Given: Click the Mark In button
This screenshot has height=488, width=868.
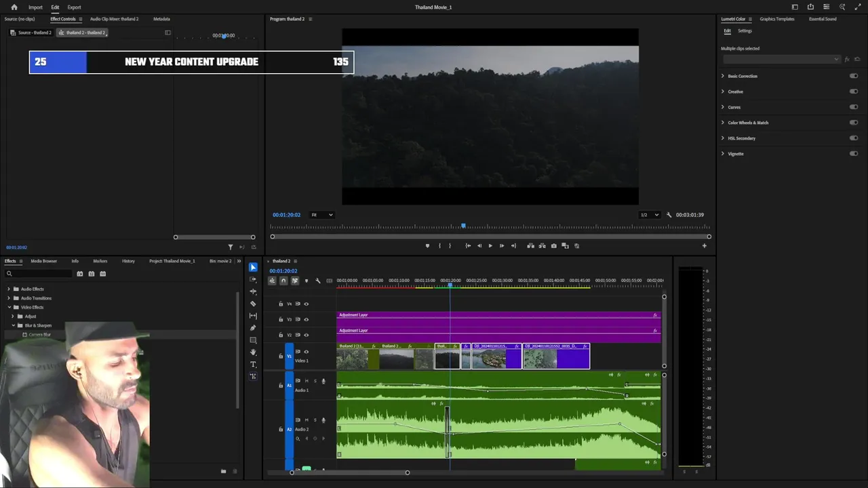Looking at the screenshot, I should [x=439, y=246].
